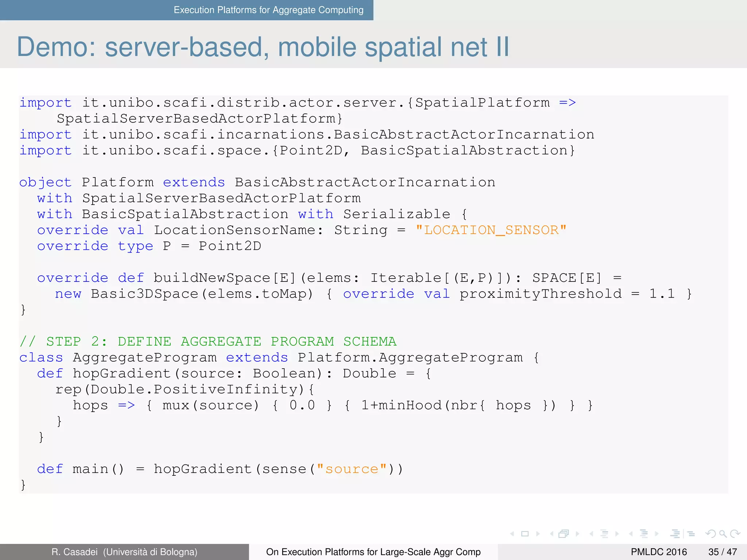
Task: Click the appendix icon right of divider
Action: 691,534
